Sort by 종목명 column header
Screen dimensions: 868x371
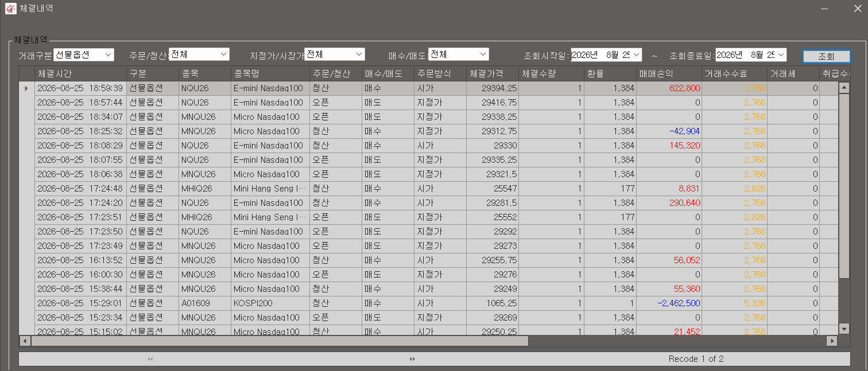[x=270, y=74]
